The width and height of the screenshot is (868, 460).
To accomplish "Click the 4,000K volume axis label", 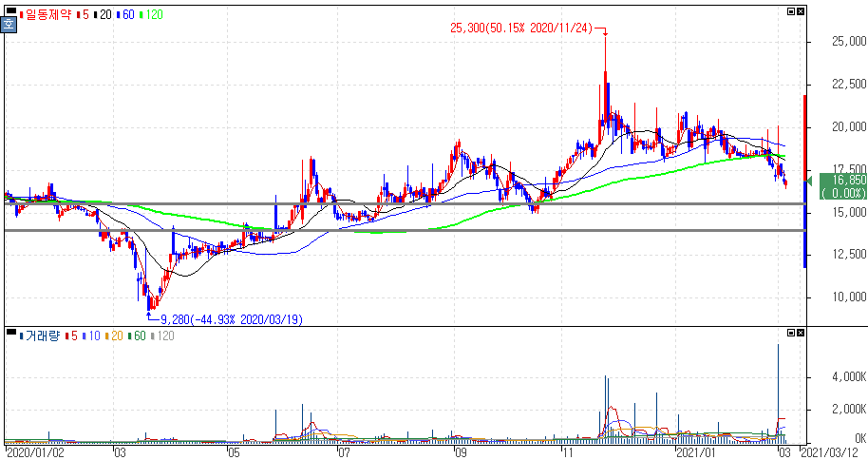I will (x=849, y=377).
